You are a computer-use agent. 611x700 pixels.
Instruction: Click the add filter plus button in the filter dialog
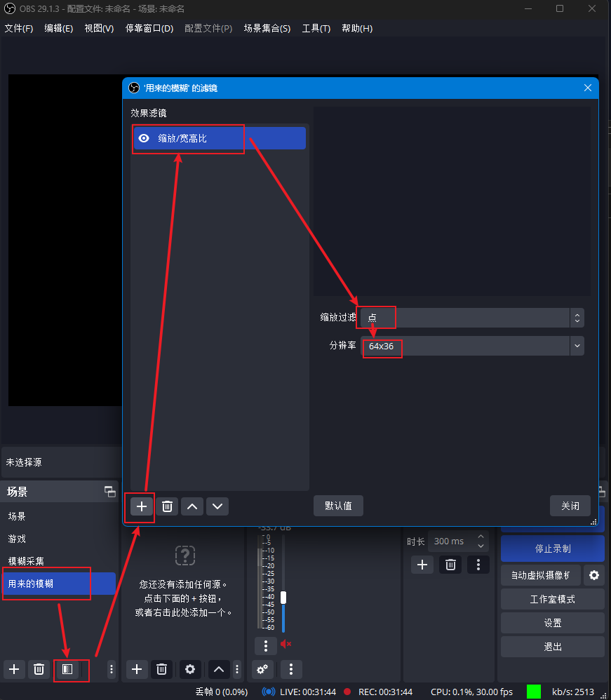[x=142, y=506]
